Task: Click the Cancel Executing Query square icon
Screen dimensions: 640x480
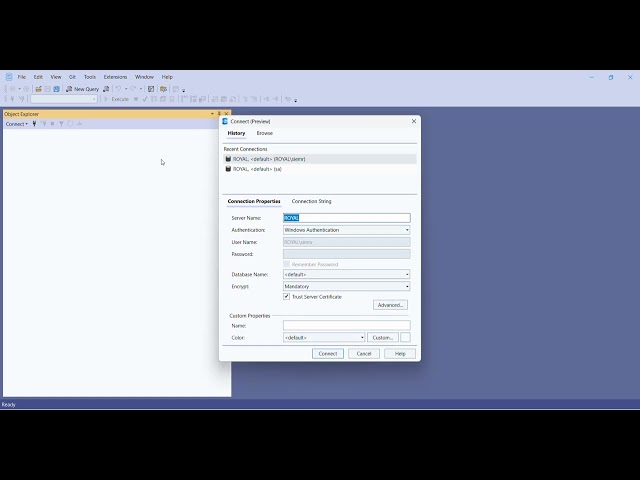Action: pyautogui.click(x=136, y=99)
